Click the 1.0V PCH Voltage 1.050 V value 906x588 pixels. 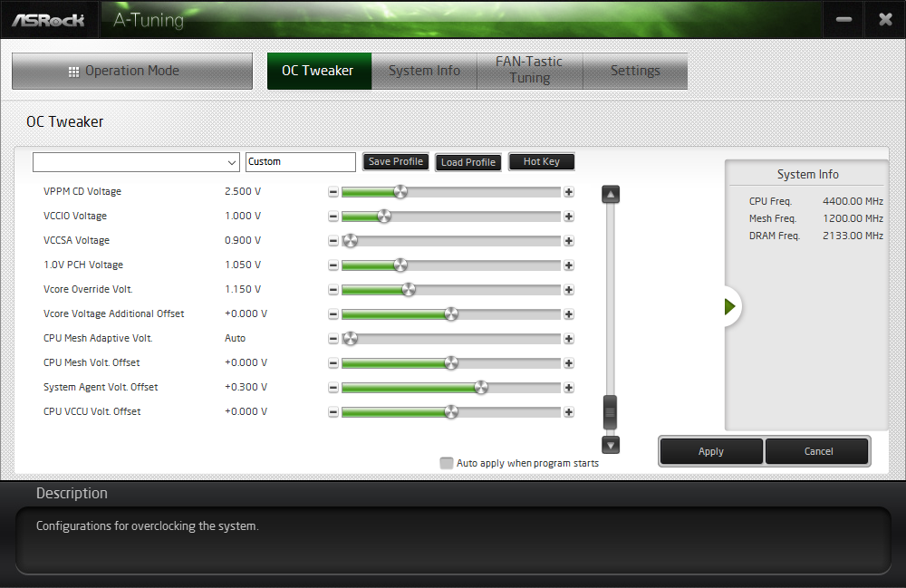[x=243, y=265]
